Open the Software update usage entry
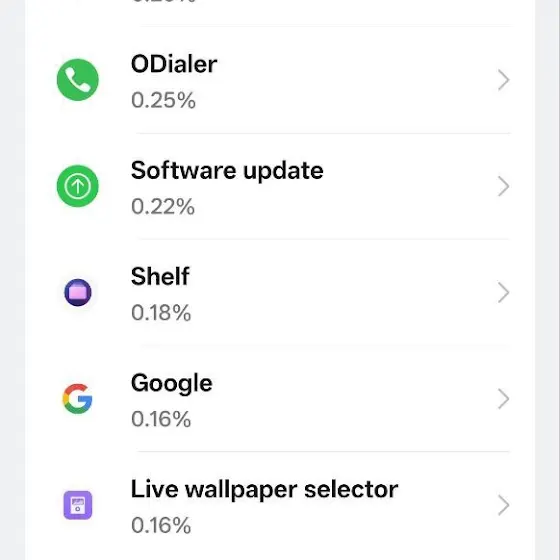 click(280, 186)
